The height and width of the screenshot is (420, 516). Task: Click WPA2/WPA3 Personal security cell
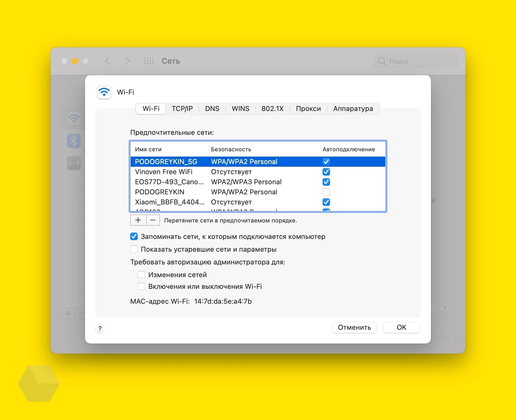point(246,182)
